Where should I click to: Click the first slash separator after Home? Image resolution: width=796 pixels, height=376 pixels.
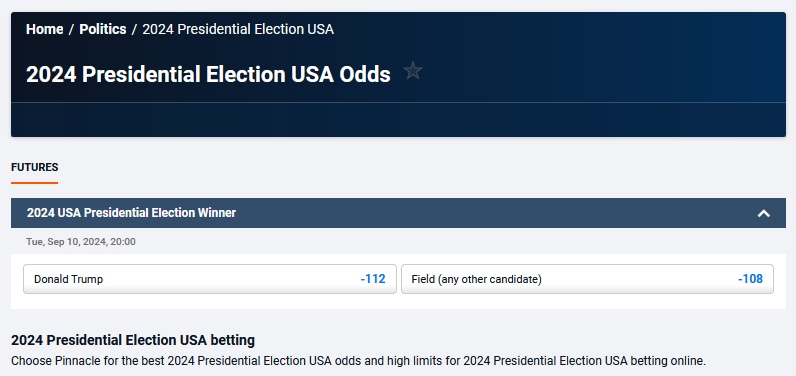point(71,29)
